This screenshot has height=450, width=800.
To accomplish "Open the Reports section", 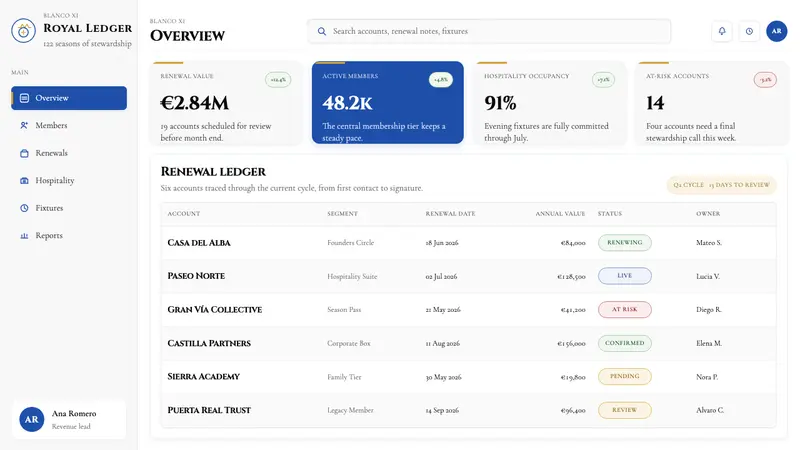I will click(69, 236).
